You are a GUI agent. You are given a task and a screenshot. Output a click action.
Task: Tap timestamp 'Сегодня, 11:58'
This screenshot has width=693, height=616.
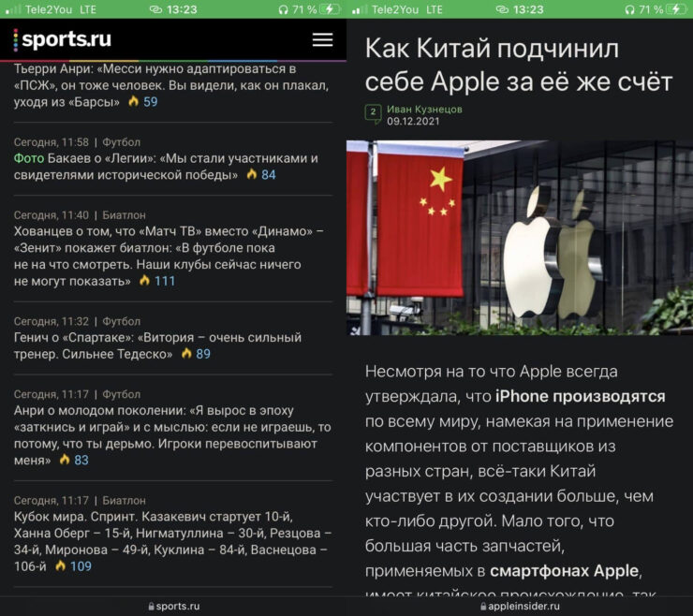point(52,142)
